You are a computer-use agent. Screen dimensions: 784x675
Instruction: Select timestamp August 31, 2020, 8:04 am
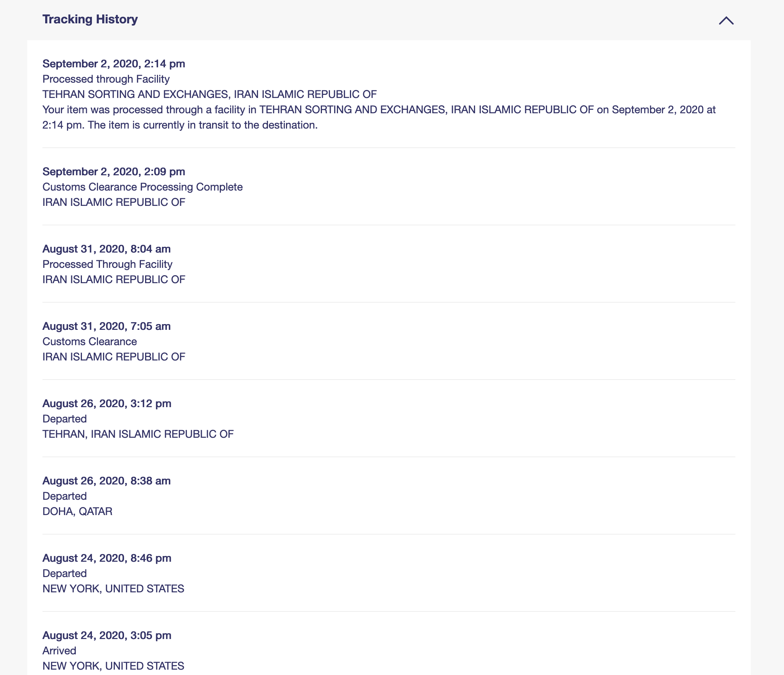point(106,249)
